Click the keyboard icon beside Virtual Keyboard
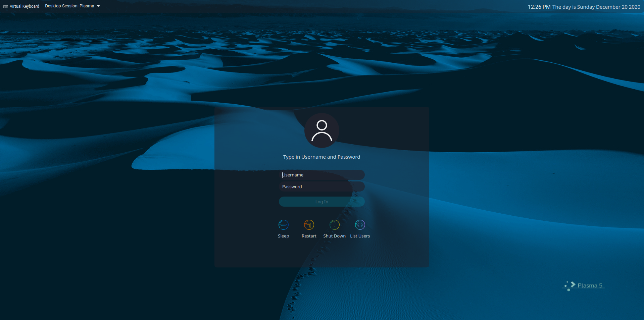The image size is (644, 320). pos(6,6)
